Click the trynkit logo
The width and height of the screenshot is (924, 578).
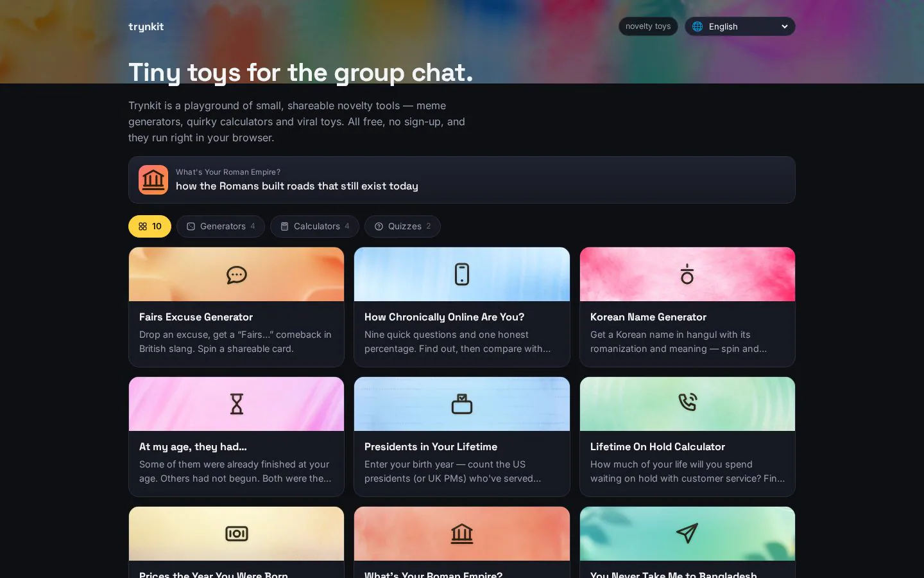146,26
